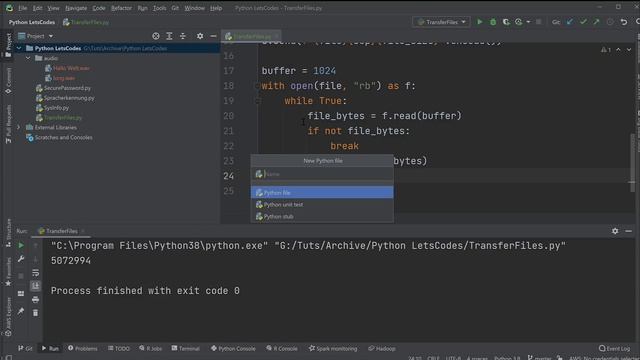Open the TODO tool window

coord(119,348)
